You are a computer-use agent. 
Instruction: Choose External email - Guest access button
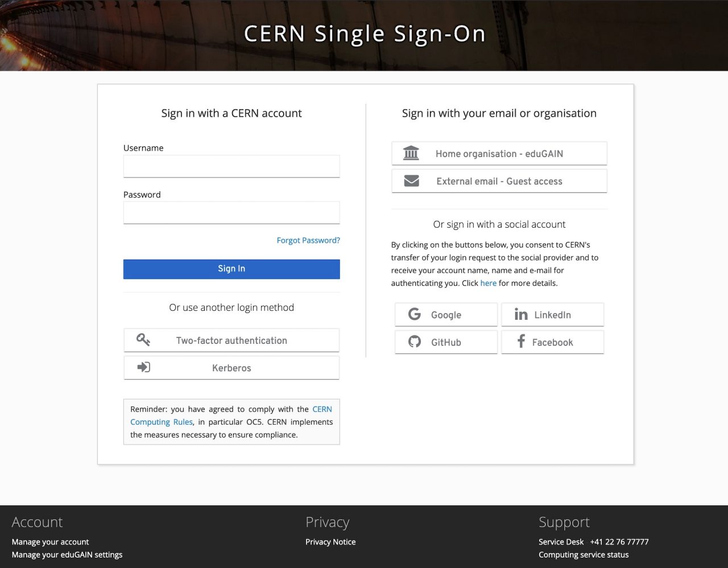click(x=499, y=181)
